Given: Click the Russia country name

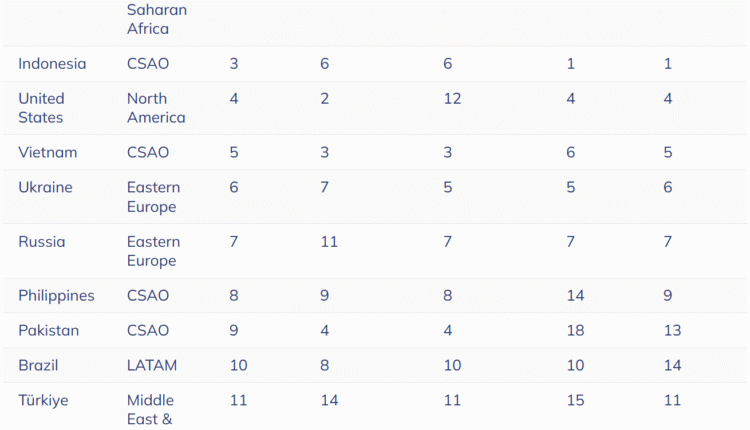Looking at the screenshot, I should 43,242.
